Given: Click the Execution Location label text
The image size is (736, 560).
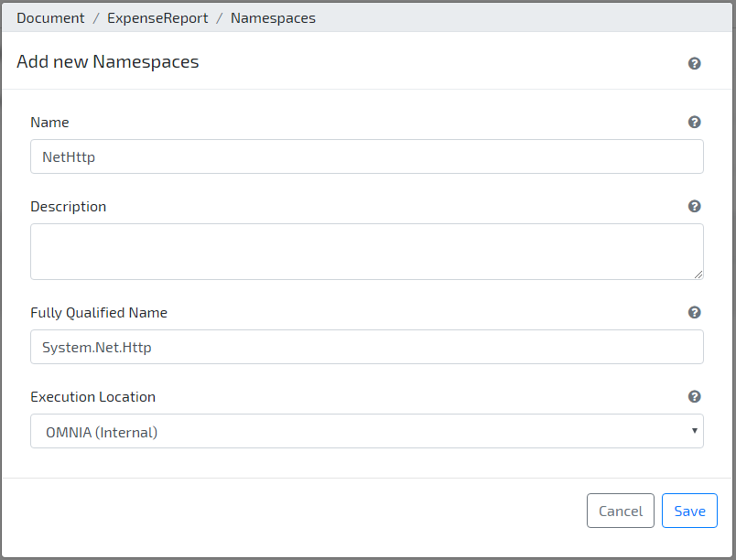Looking at the screenshot, I should 93,397.
